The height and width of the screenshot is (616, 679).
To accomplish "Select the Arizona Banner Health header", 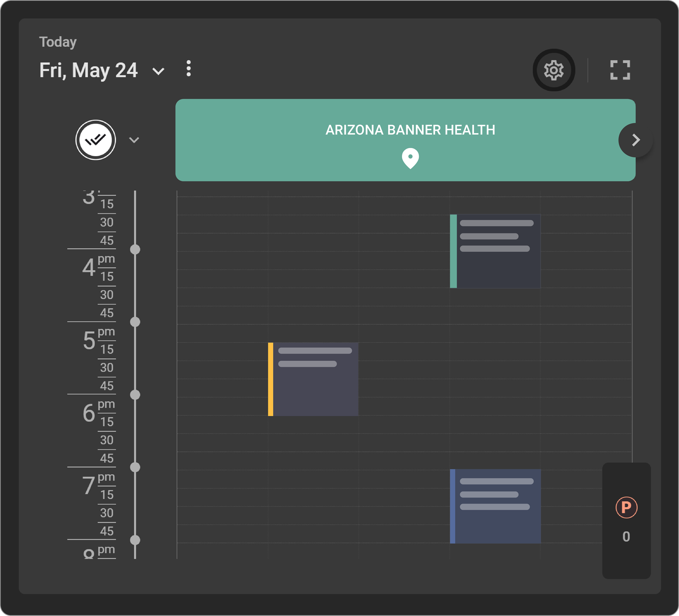I will [410, 130].
